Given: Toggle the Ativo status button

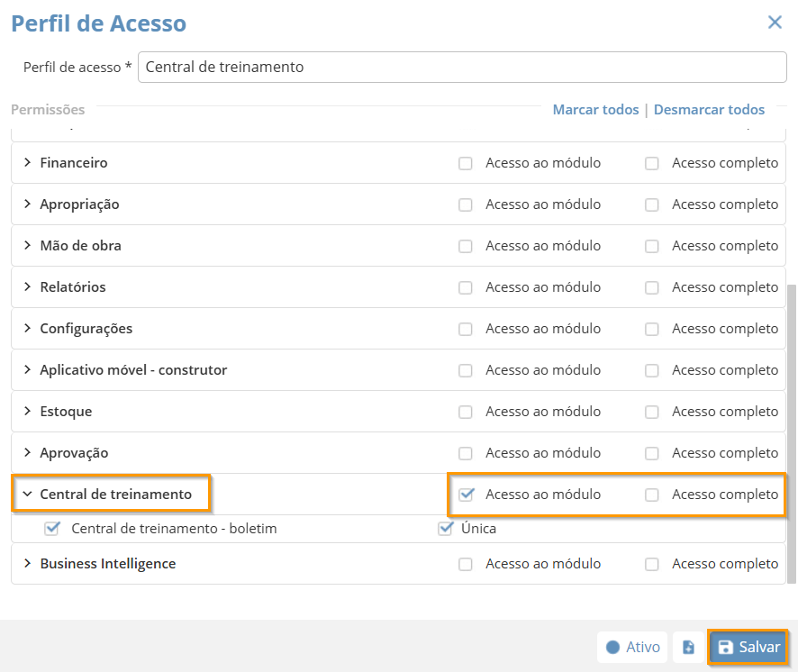Looking at the screenshot, I should (x=632, y=647).
